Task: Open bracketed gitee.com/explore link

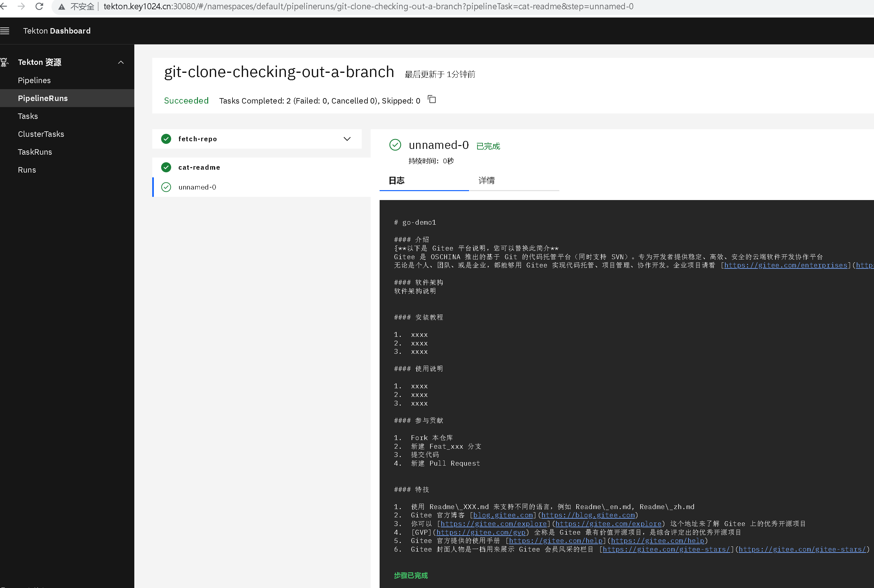Action: (493, 524)
